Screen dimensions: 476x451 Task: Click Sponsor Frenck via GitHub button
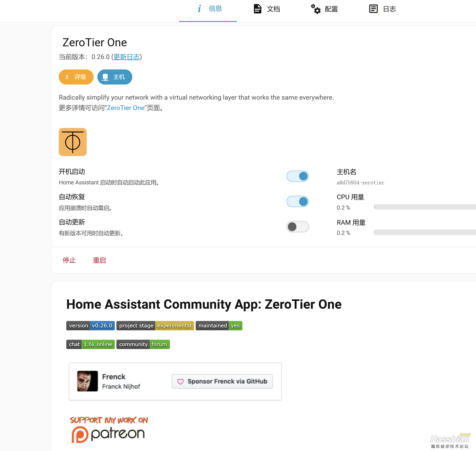pyautogui.click(x=222, y=382)
